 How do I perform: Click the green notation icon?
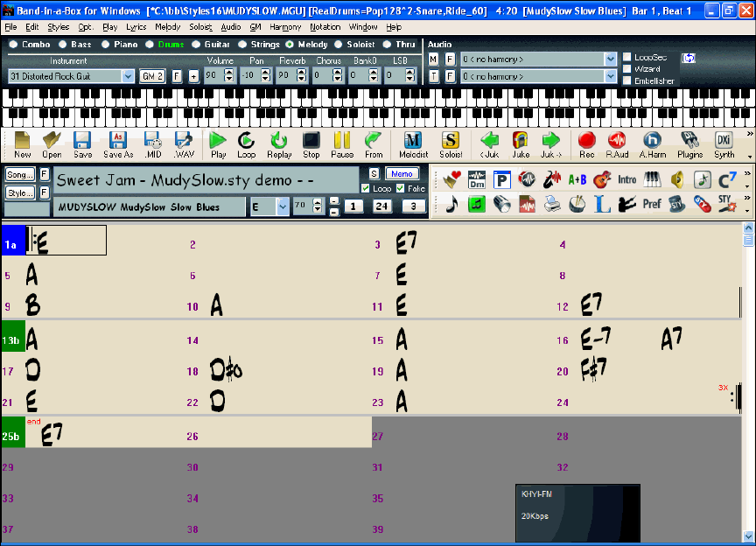476,204
